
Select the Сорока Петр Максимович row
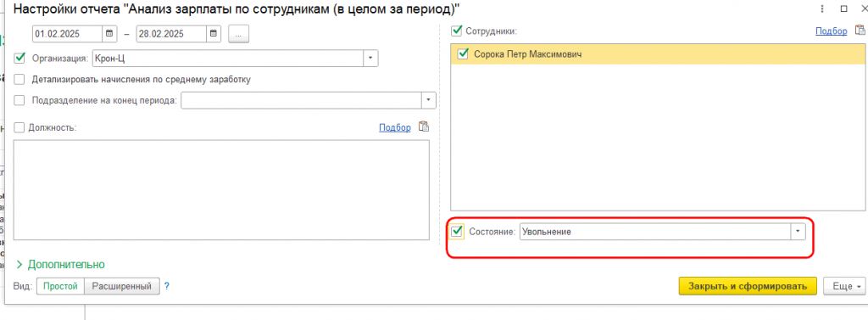point(658,54)
